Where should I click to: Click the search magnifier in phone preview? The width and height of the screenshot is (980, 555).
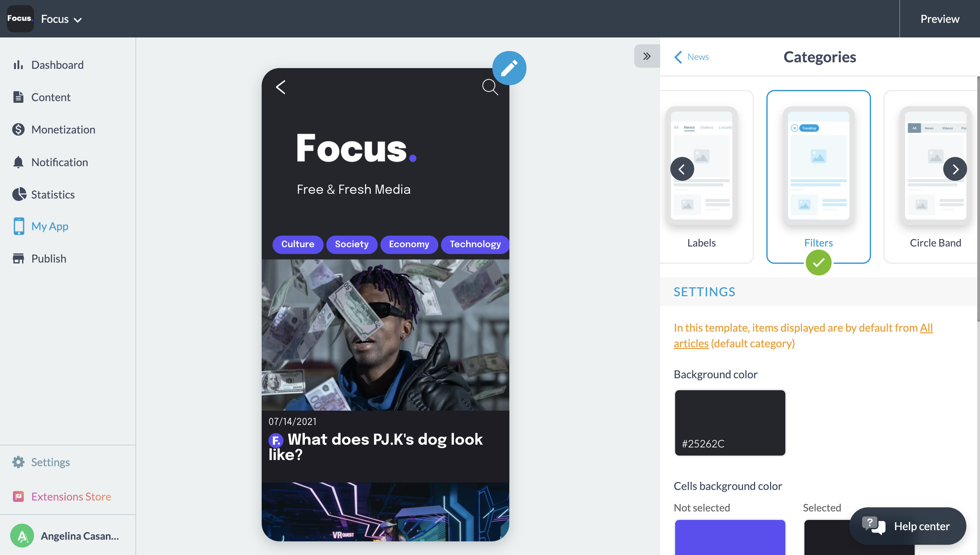coord(490,87)
